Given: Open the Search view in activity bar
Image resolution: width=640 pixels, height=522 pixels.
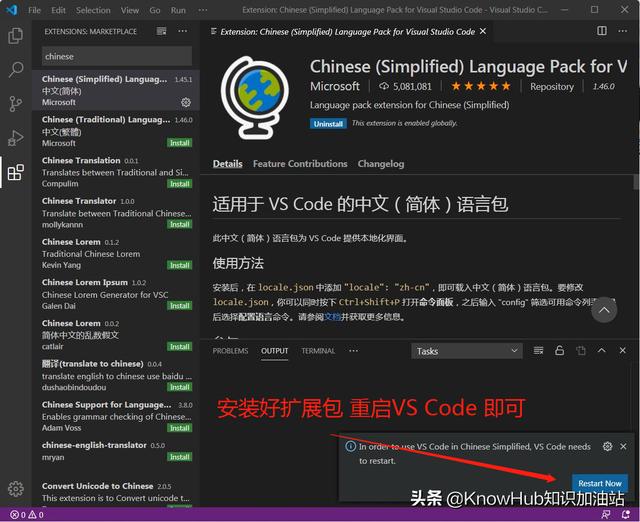Looking at the screenshot, I should tap(16, 69).
